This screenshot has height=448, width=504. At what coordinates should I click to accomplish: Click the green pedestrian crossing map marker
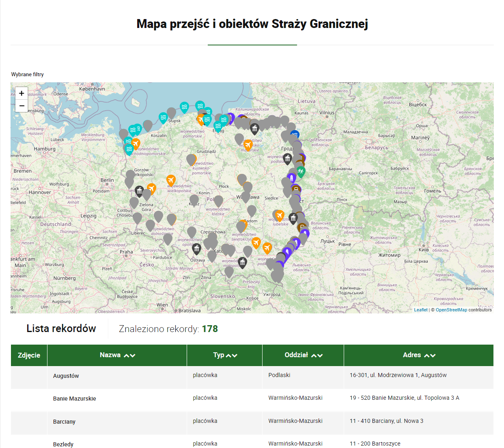pyautogui.click(x=301, y=171)
